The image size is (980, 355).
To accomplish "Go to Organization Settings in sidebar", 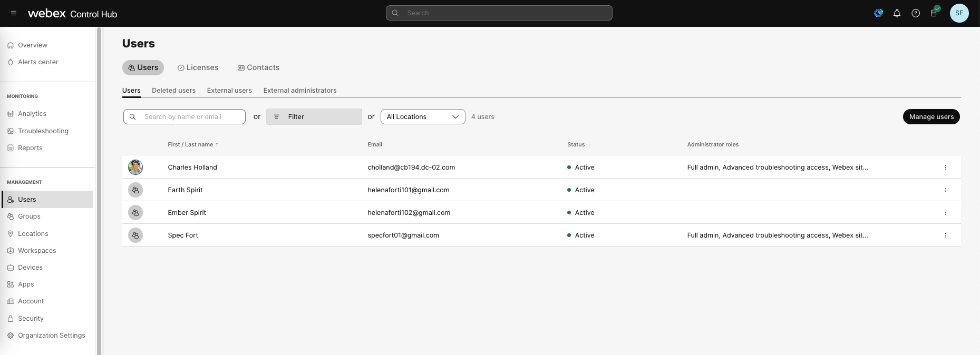I will point(51,336).
